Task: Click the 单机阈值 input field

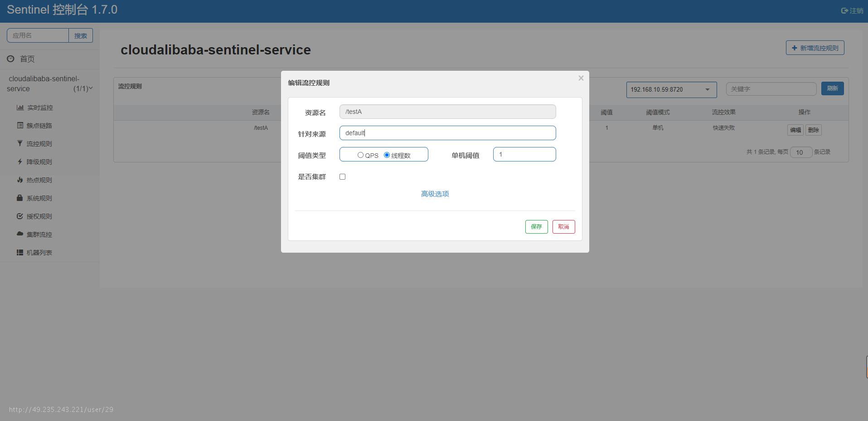Action: click(x=524, y=154)
